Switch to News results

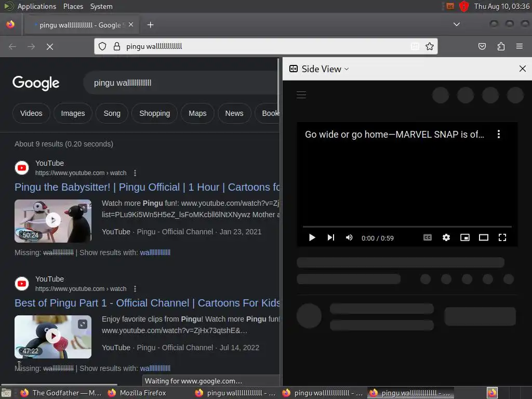point(234,113)
